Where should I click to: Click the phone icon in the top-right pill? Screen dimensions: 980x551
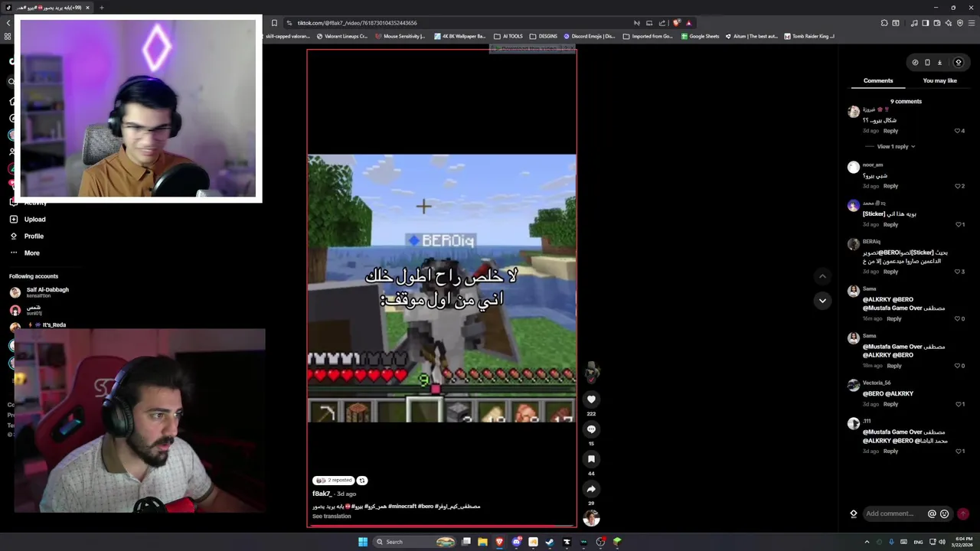(x=927, y=63)
